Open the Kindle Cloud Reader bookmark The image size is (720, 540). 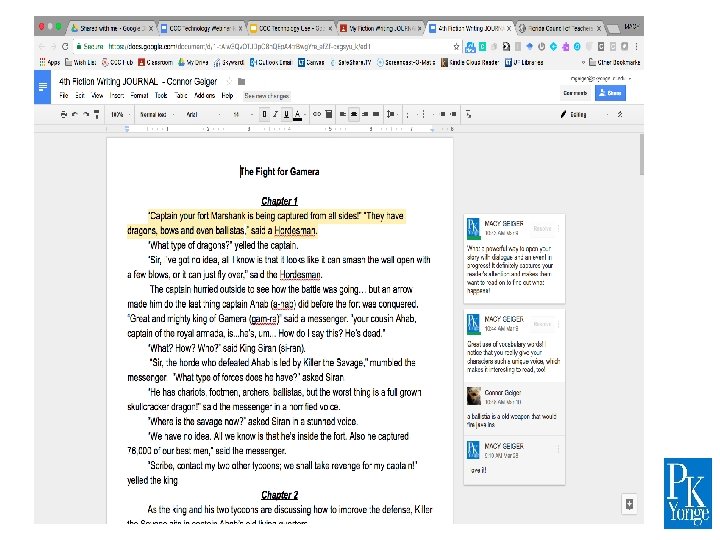click(x=470, y=62)
